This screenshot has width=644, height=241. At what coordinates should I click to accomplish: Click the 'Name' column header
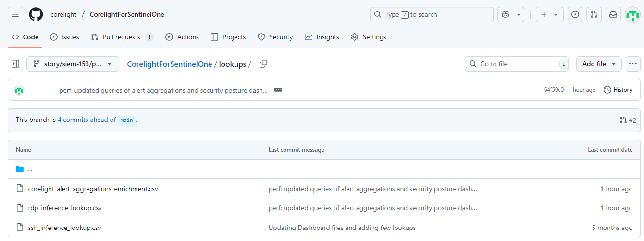coord(24,150)
